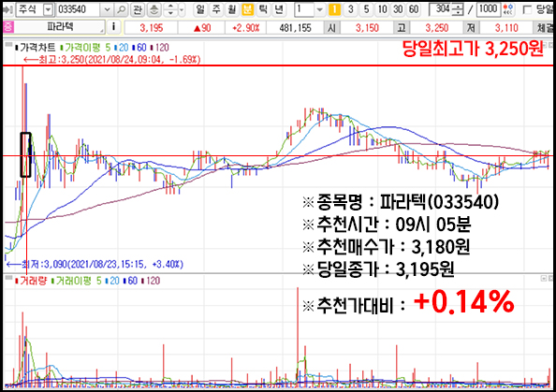The image size is (556, 392).
Task: Click the 체결 button
Action: (544, 28)
